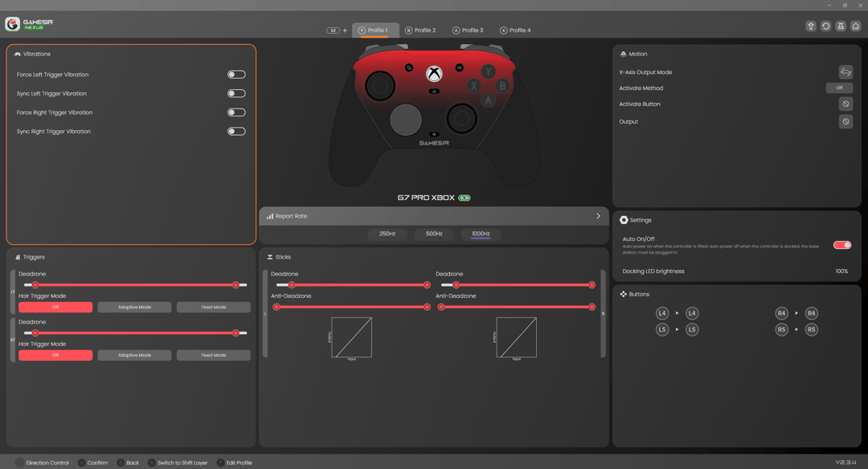Switch to Profile 1 tab
This screenshot has width=868, height=469.
[x=375, y=31]
